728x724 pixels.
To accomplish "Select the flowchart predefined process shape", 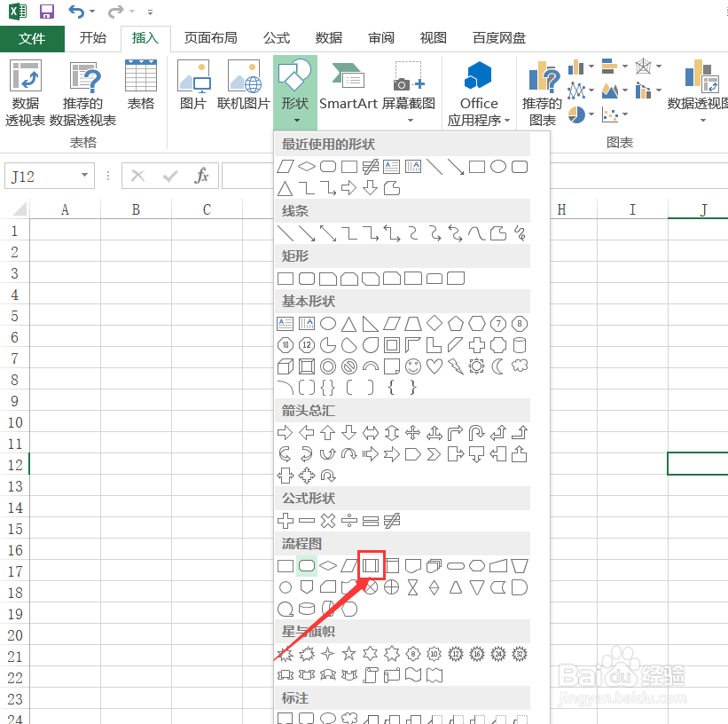I will (x=371, y=565).
